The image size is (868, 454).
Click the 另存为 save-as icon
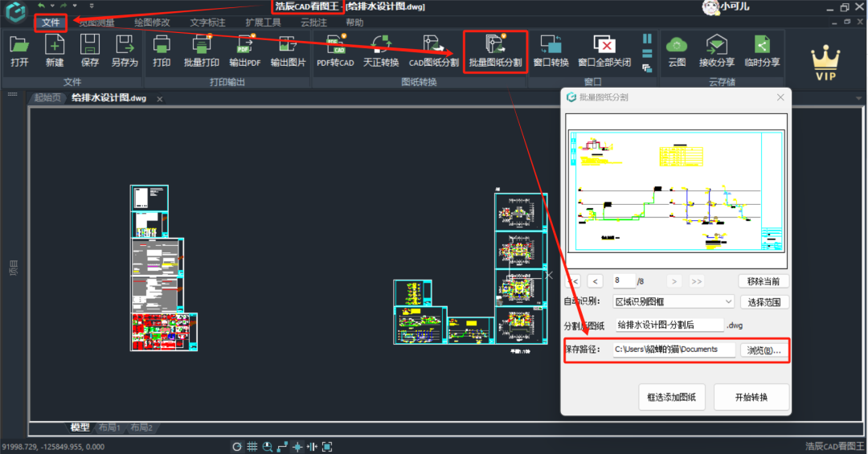click(x=124, y=51)
